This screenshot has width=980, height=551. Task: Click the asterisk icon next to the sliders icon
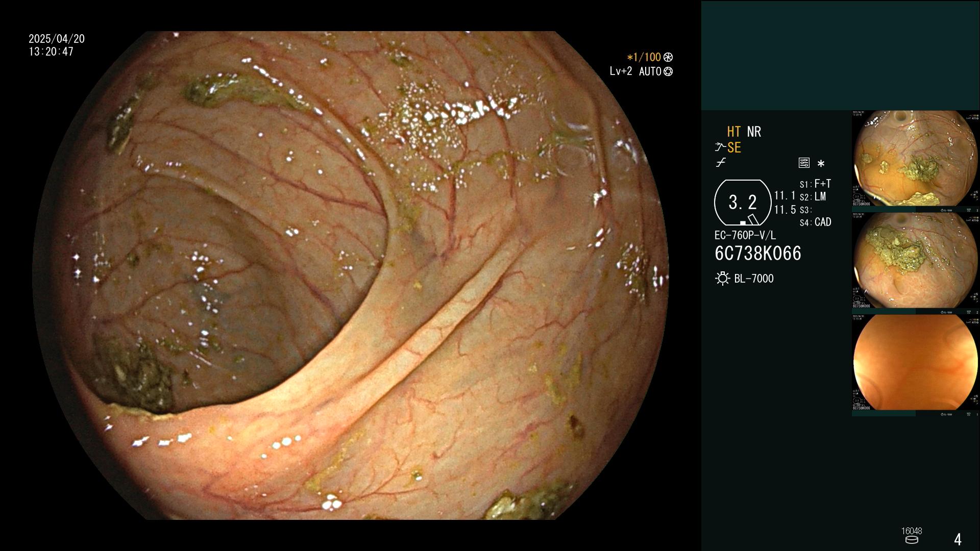point(821,164)
